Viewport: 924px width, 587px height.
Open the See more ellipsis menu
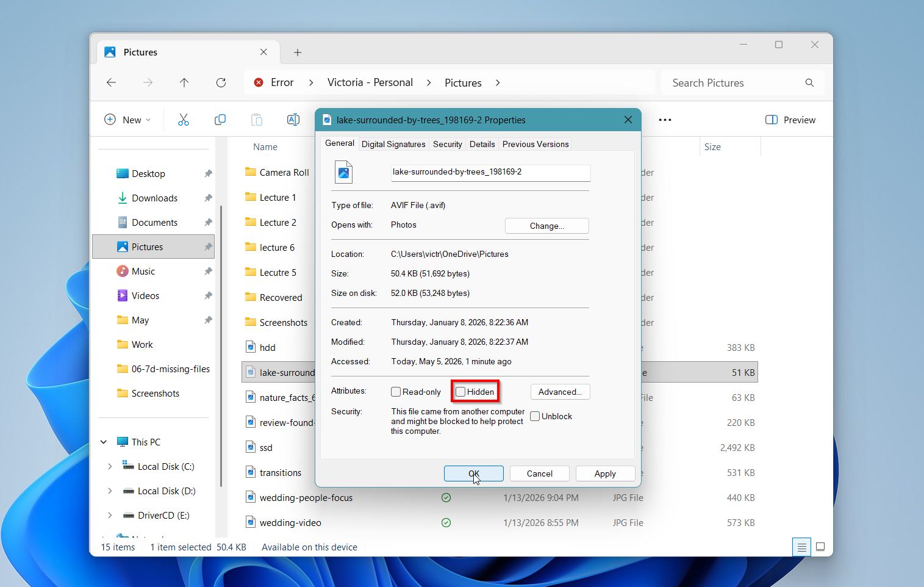tap(665, 120)
